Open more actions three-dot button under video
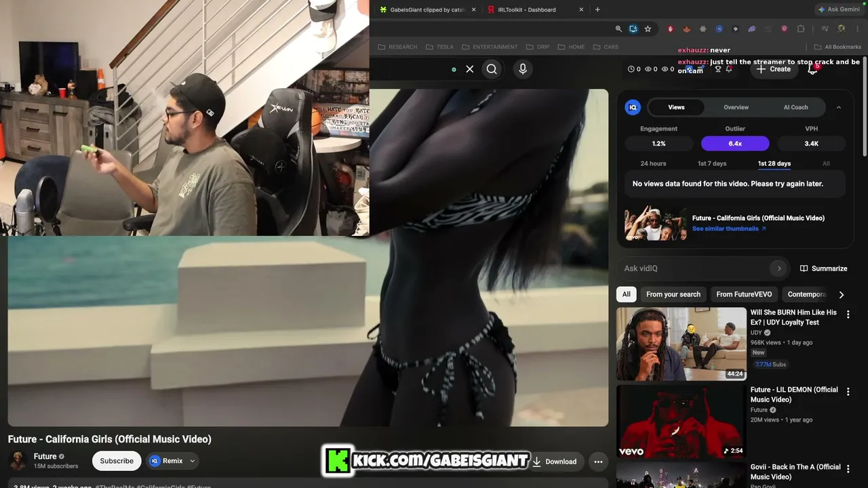The height and width of the screenshot is (488, 868). 598,462
